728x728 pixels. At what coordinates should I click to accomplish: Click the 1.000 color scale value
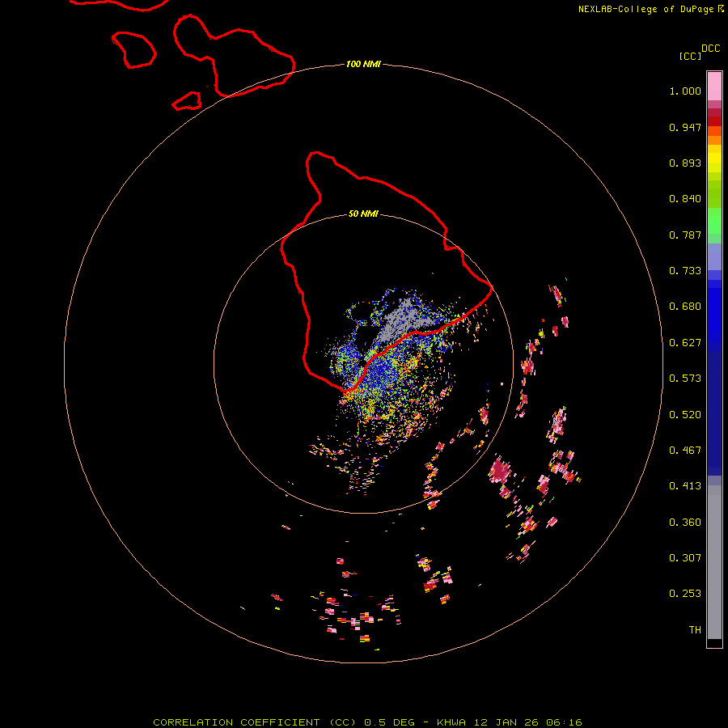click(x=685, y=91)
